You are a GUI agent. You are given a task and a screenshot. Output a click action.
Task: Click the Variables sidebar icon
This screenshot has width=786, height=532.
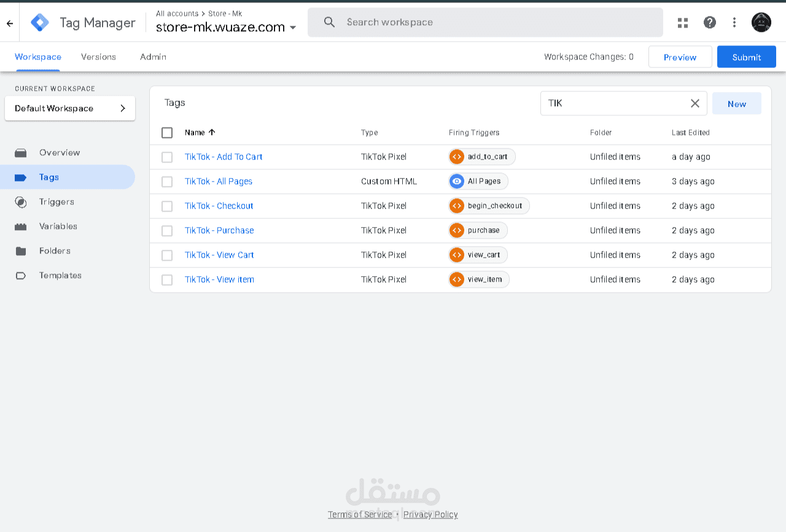click(x=21, y=226)
